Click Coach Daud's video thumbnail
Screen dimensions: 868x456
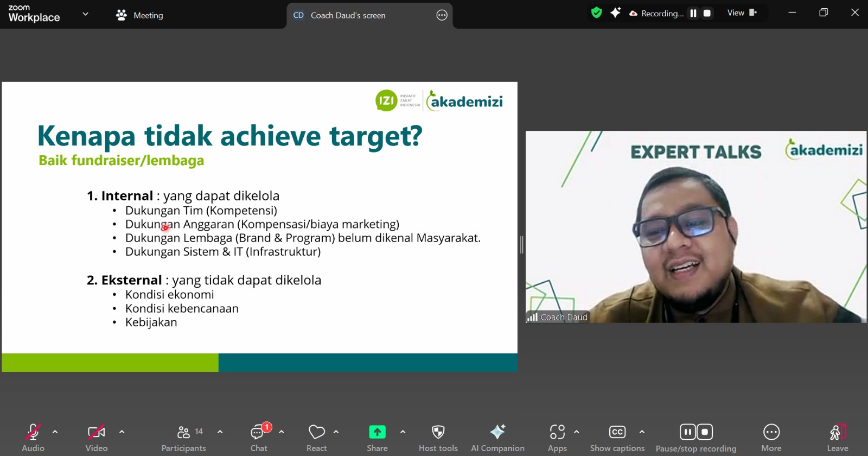[x=695, y=227]
